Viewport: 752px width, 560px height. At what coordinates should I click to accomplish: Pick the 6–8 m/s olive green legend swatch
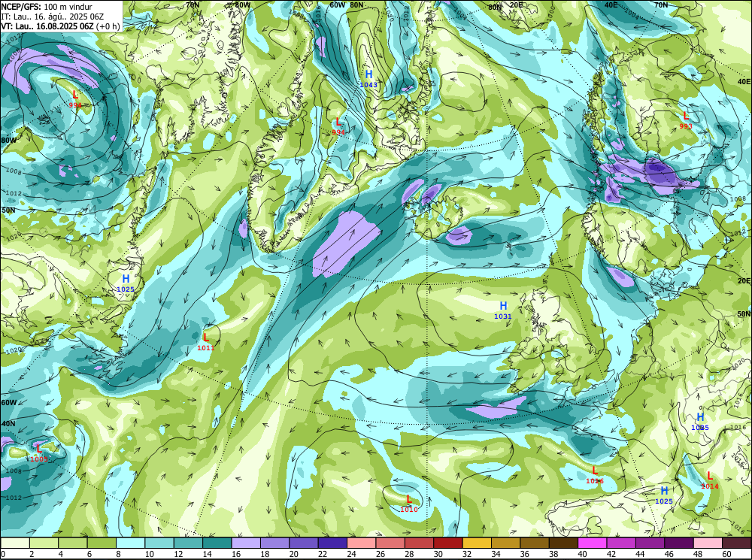pos(102,543)
